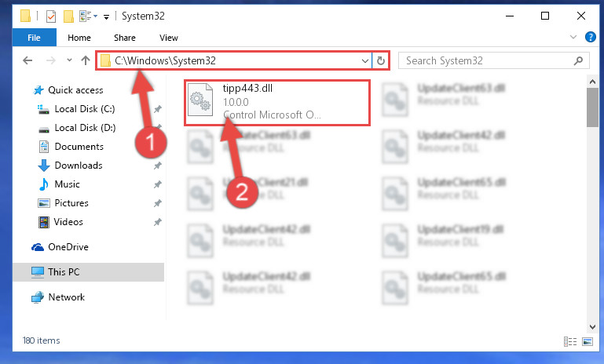Switch to details view button

pyautogui.click(x=570, y=341)
